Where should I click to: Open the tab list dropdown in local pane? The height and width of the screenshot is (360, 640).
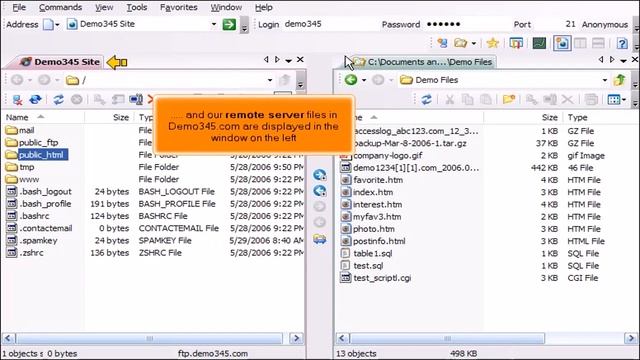(x=623, y=60)
